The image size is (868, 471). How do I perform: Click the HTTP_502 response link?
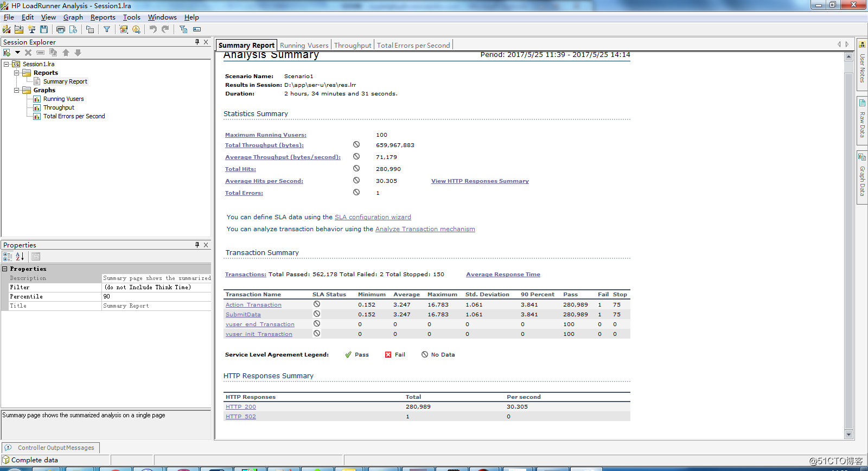[x=241, y=417]
